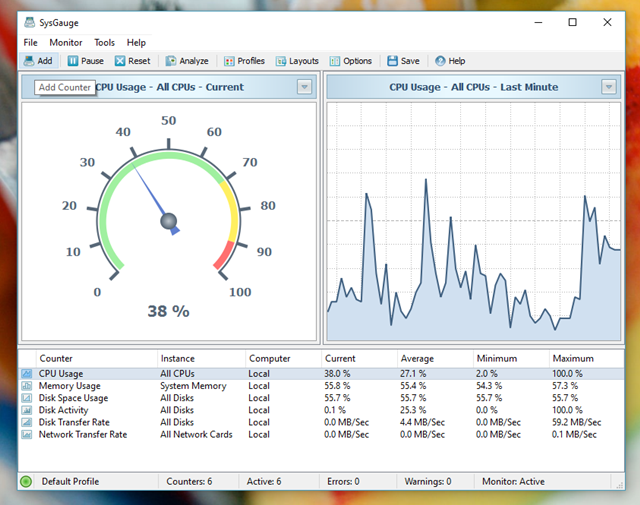Sort by the Current column header
The width and height of the screenshot is (640, 505).
pos(360,358)
